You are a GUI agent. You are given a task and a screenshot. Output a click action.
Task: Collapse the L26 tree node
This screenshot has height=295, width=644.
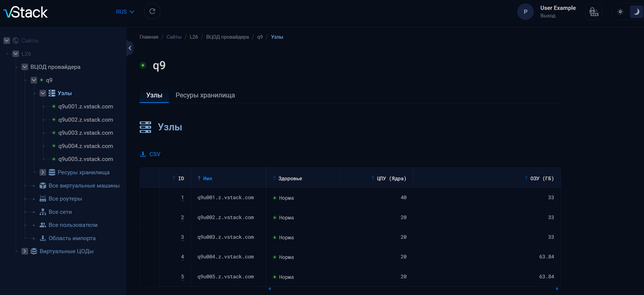pyautogui.click(x=16, y=54)
